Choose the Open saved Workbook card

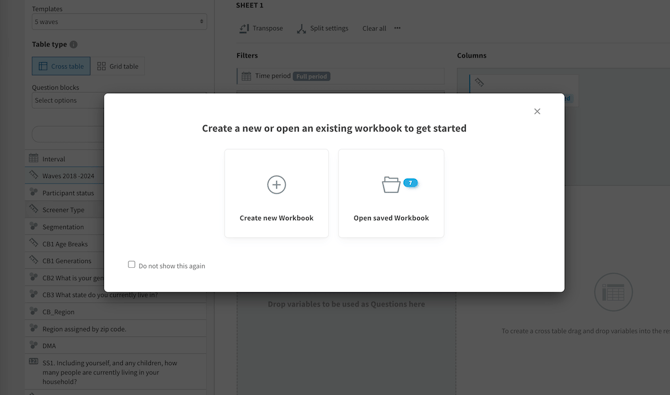coord(391,193)
